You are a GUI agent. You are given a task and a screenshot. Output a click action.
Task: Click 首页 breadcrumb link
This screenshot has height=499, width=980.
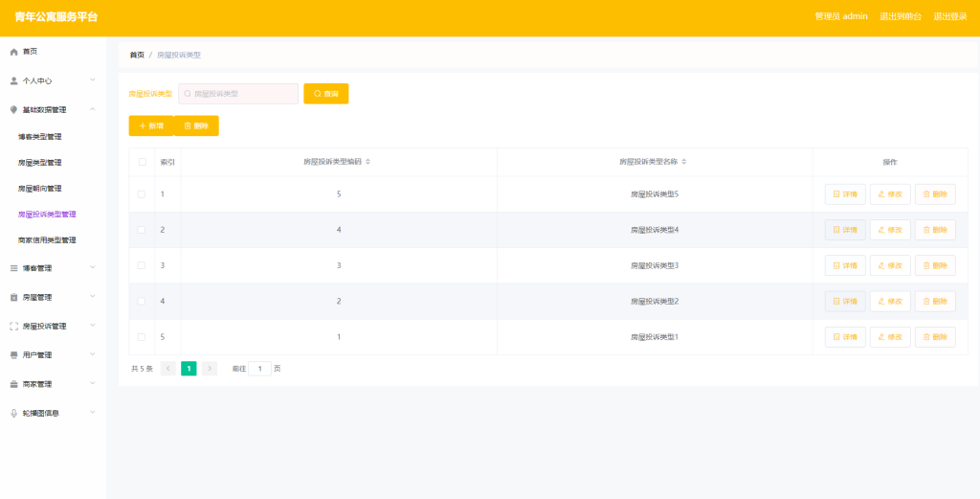(x=137, y=55)
